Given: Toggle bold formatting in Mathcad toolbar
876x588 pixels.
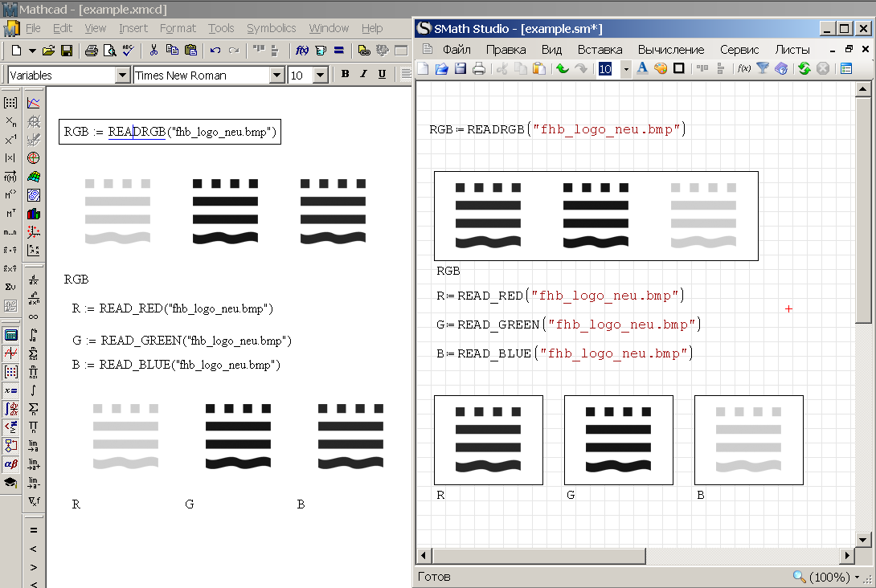Looking at the screenshot, I should tap(344, 74).
